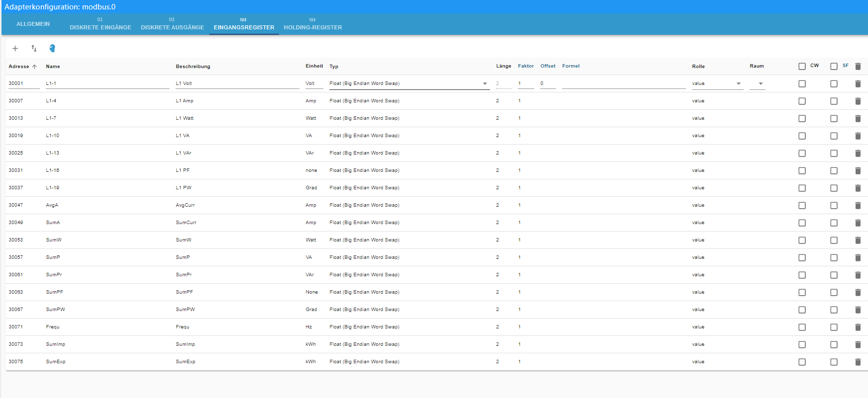Click the reorder addresses arrows icon
Viewport: 868px width, 398px height.
(34, 48)
